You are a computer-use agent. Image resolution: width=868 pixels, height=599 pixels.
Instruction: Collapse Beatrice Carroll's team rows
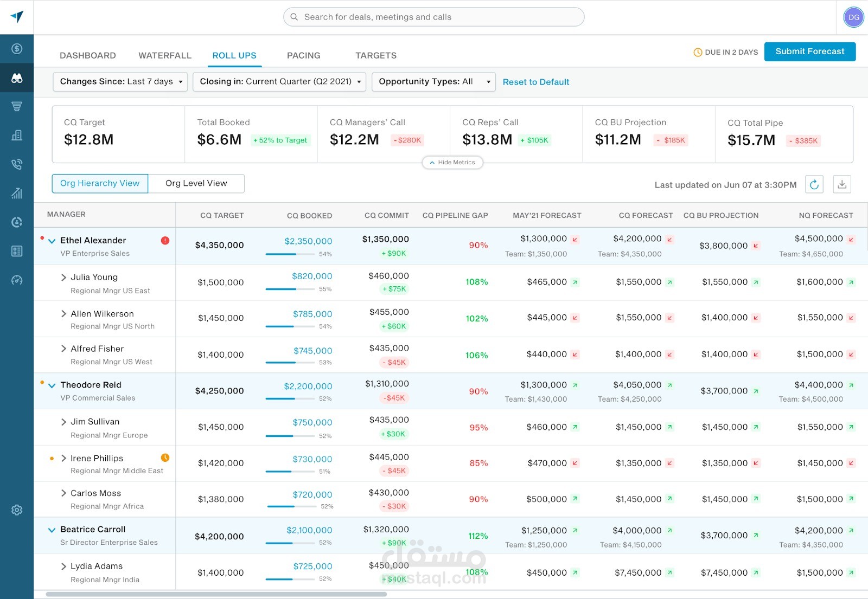(52, 530)
